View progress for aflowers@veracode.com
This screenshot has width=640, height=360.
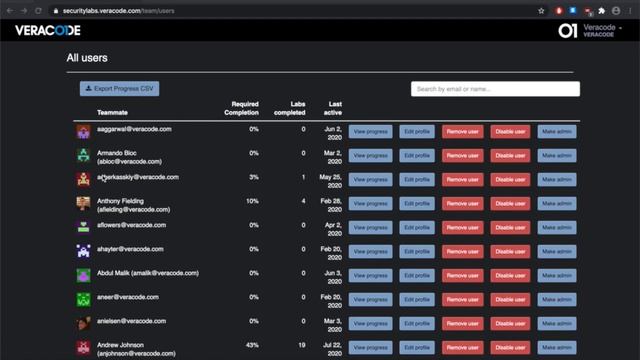370,227
